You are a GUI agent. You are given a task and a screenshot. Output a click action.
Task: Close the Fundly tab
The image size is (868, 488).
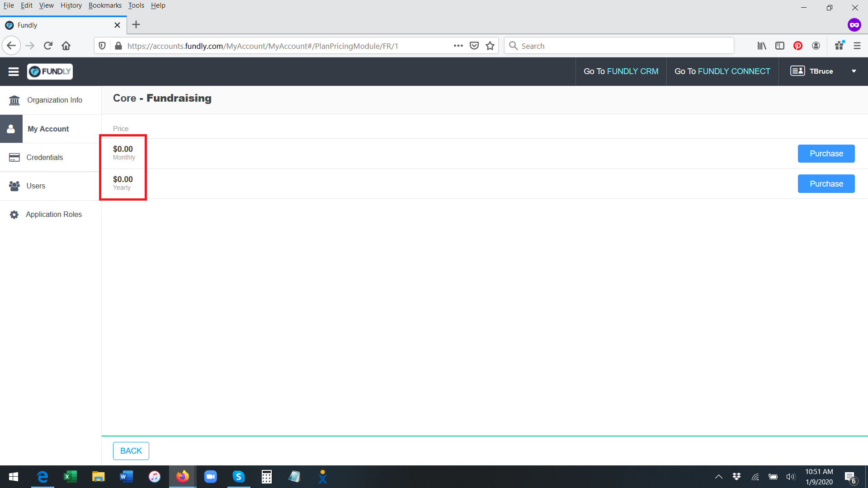click(x=117, y=25)
